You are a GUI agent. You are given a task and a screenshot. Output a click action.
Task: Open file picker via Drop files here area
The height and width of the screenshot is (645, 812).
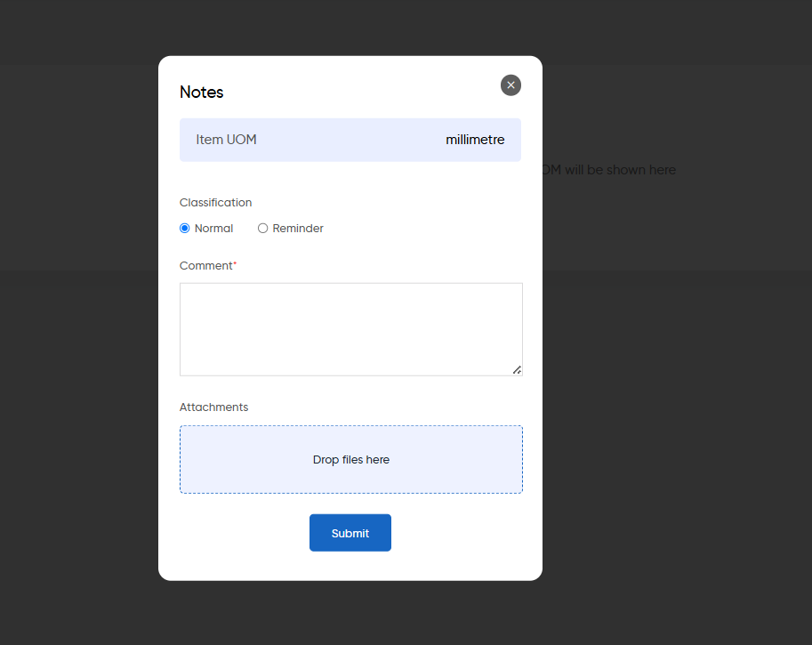click(351, 460)
